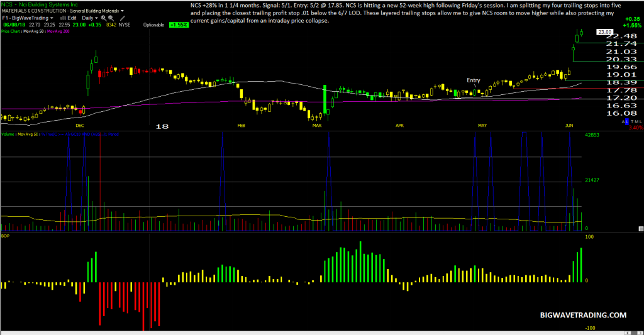
Task: Click the 06/08/18 date value
Action: pos(14,25)
